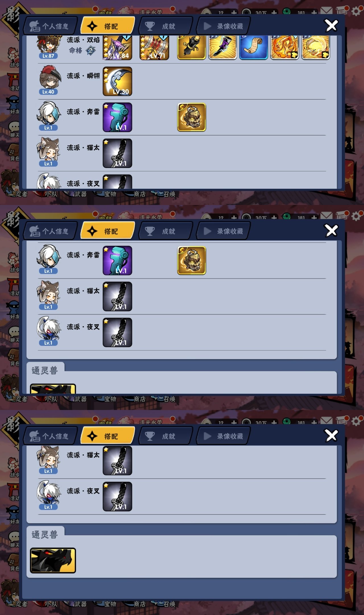Open the golden swirl treasure icon
Screen dimensions: 364x615
(x=315, y=48)
